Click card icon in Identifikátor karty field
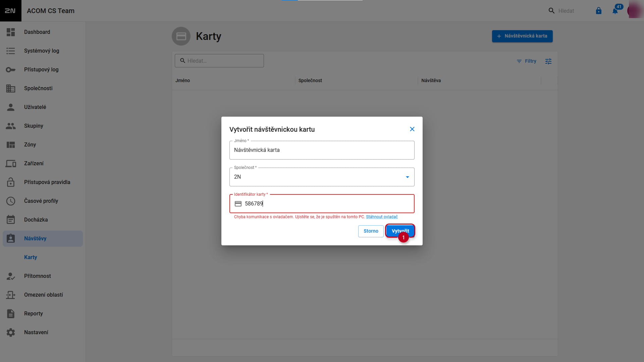Viewport: 644px width, 362px height. (238, 204)
